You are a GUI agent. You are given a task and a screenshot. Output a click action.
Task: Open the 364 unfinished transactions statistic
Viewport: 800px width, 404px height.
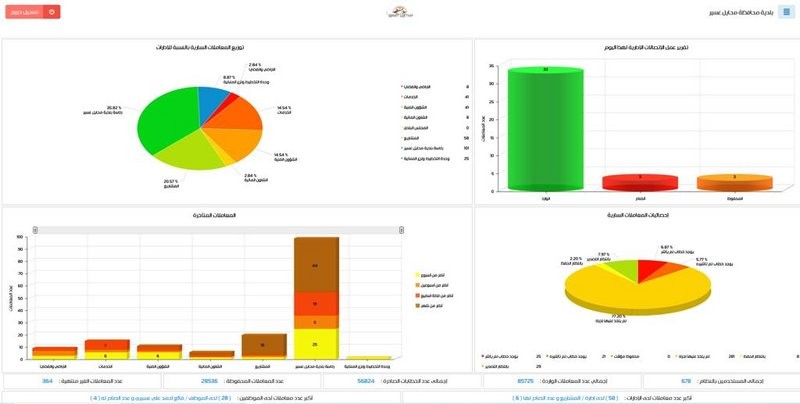coord(80,381)
